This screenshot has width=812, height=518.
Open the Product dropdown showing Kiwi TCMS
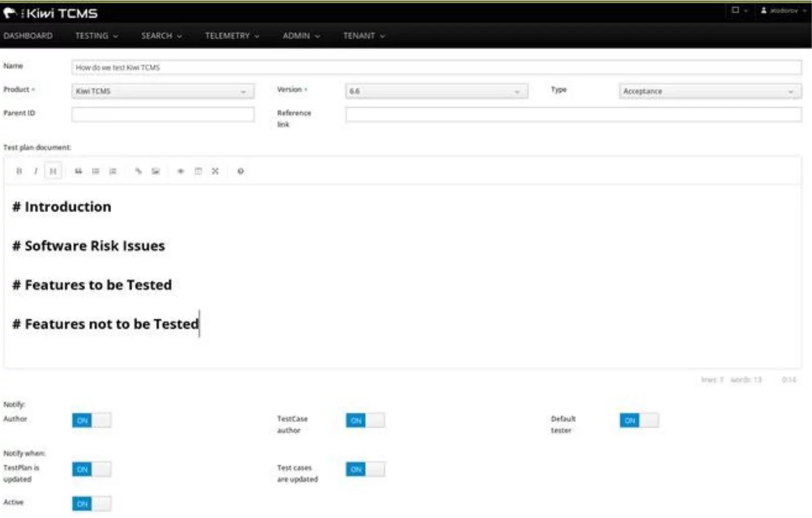pyautogui.click(x=162, y=91)
